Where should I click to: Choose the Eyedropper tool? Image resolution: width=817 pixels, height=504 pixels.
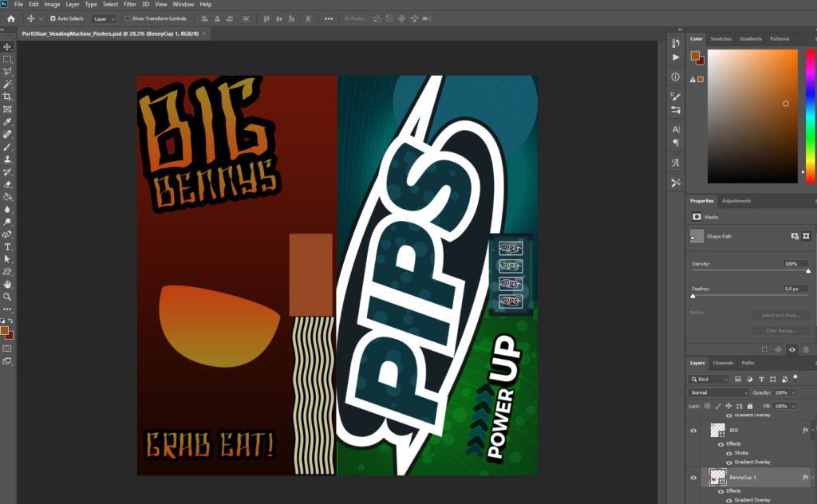click(7, 122)
